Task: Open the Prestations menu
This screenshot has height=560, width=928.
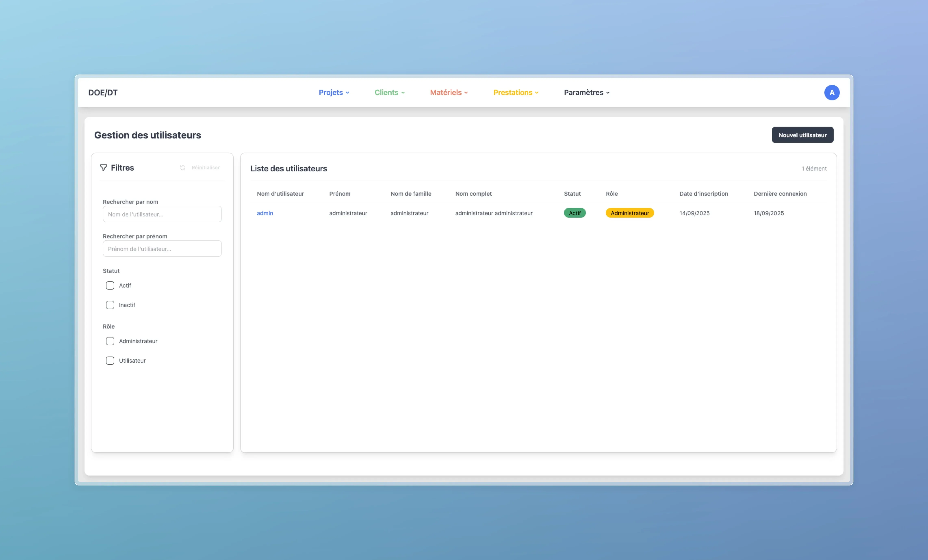Action: coord(516,93)
